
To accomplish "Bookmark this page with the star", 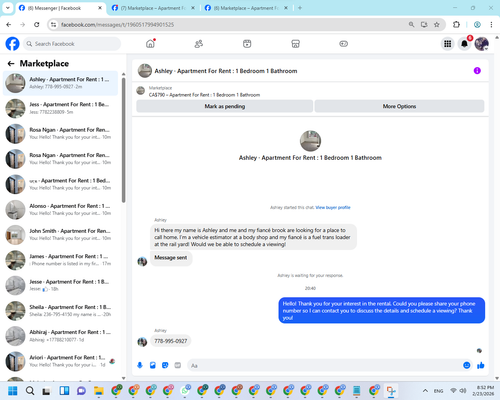I will pyautogui.click(x=437, y=25).
